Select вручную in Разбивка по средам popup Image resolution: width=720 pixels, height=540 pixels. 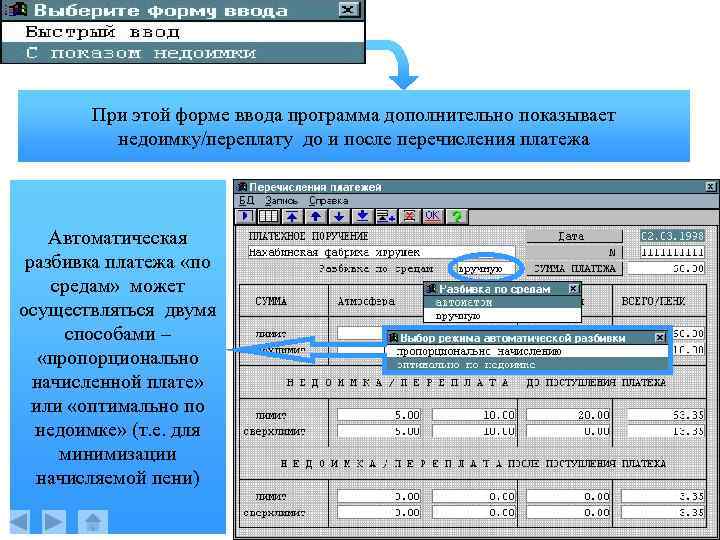pos(502,316)
